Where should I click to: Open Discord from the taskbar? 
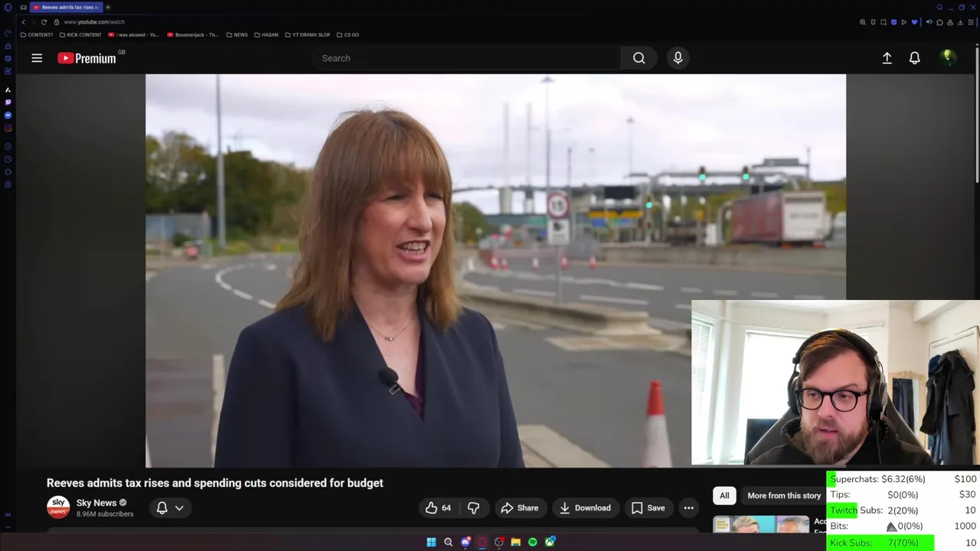pyautogui.click(x=465, y=542)
